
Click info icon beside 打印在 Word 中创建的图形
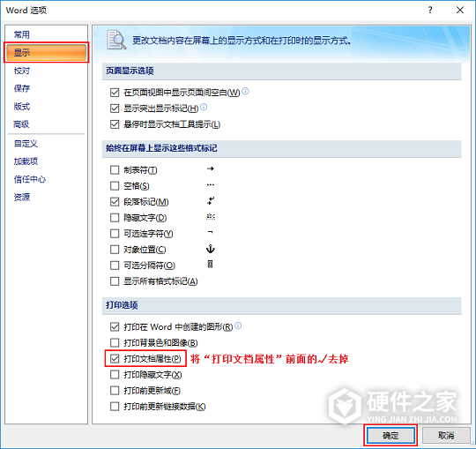click(238, 326)
